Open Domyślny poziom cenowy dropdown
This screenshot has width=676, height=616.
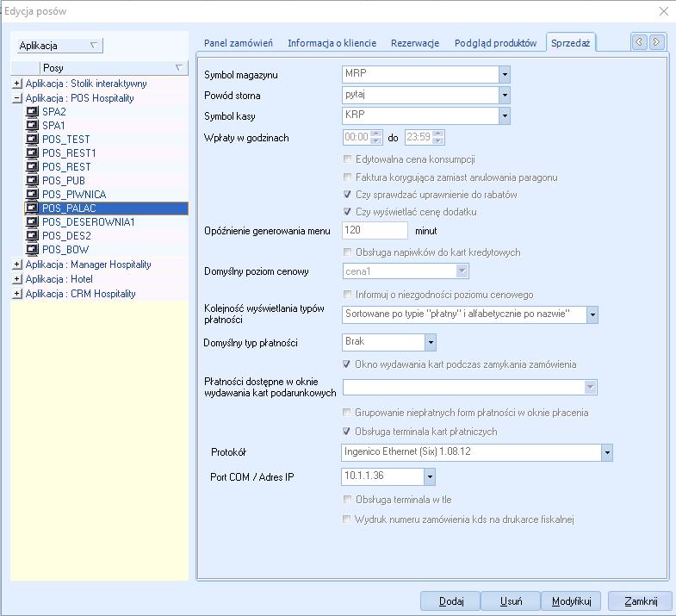point(462,271)
